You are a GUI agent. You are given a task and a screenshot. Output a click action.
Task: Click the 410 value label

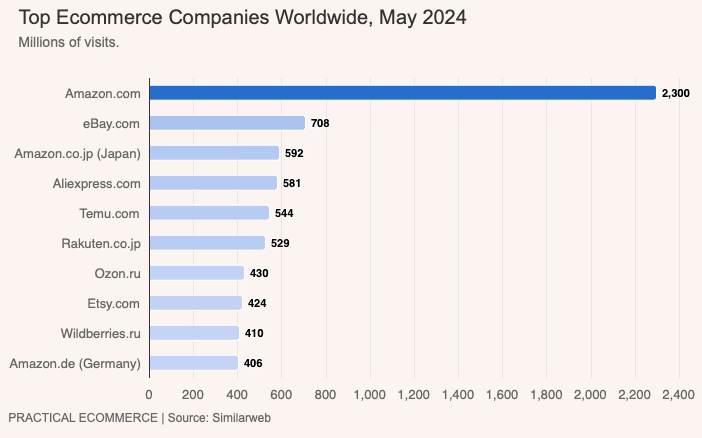click(254, 333)
